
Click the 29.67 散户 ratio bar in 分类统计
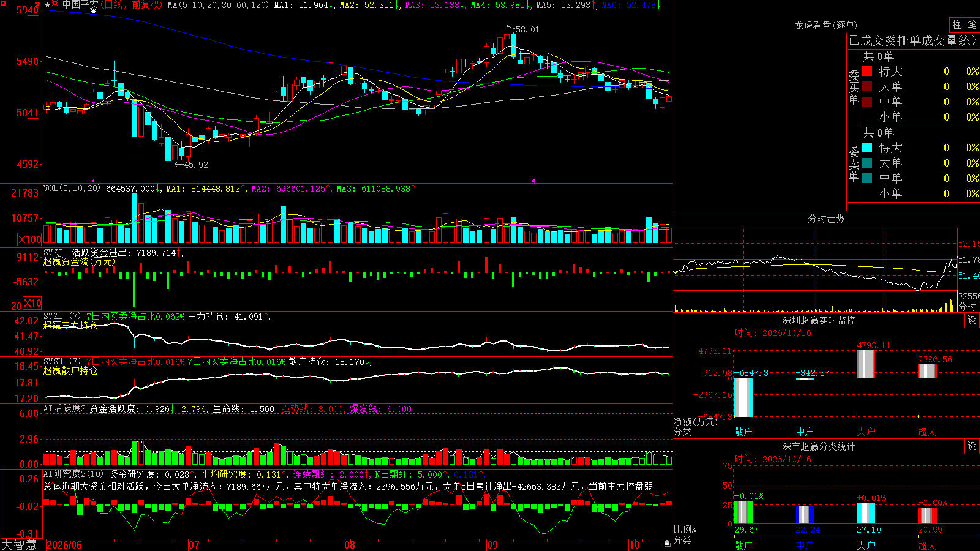coord(744,512)
